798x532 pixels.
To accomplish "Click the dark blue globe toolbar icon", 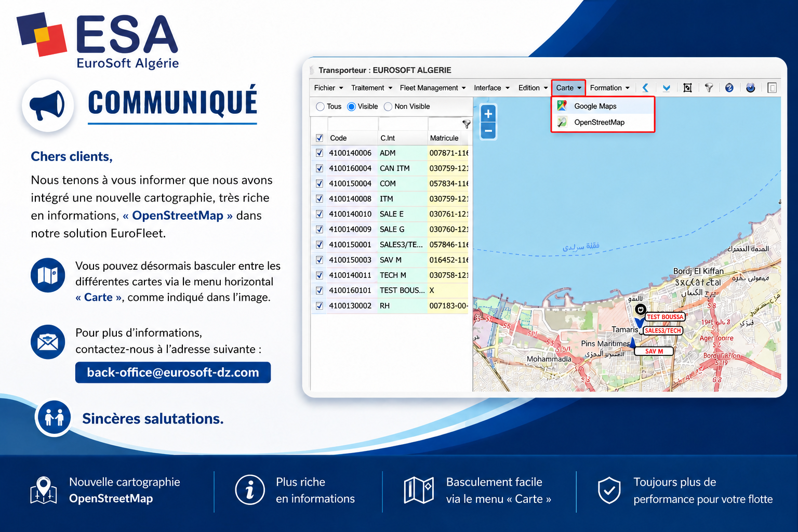I will 751,88.
